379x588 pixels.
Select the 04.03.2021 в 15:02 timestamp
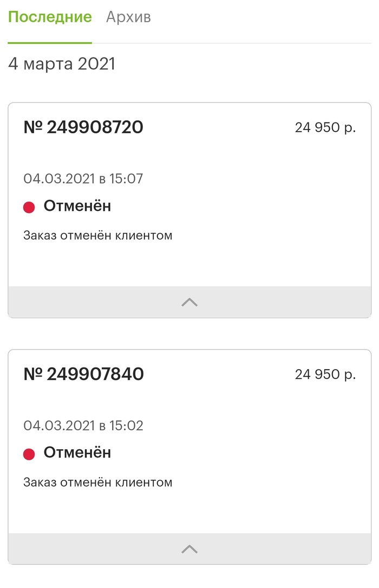tap(83, 425)
